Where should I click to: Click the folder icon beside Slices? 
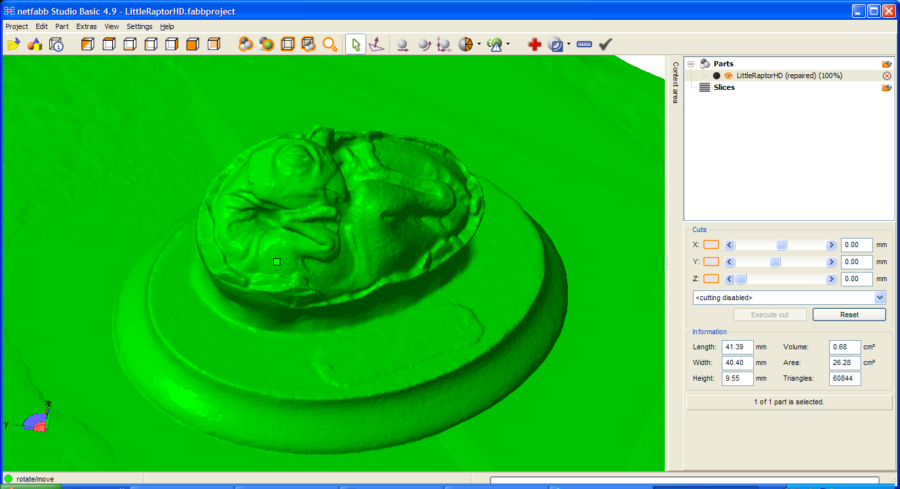point(886,88)
